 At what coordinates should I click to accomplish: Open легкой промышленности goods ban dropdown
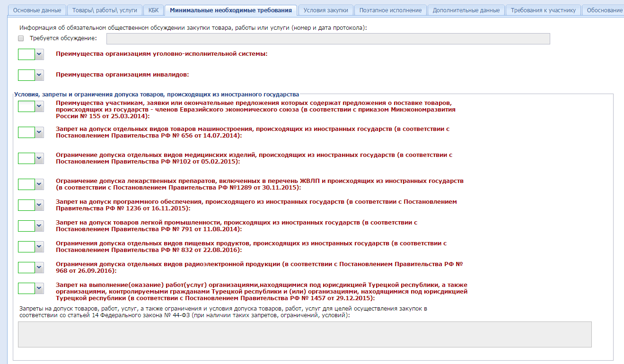coord(39,226)
